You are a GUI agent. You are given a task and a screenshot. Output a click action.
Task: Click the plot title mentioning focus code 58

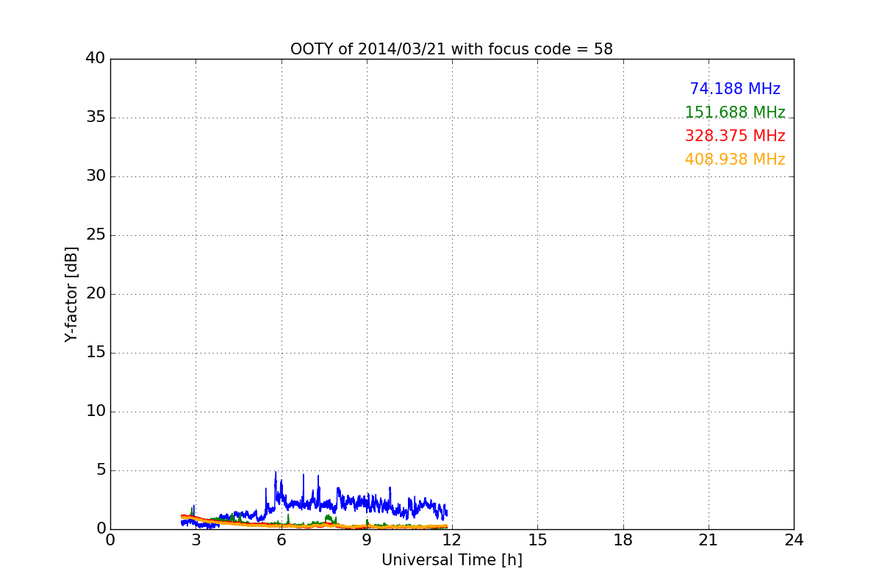click(451, 49)
